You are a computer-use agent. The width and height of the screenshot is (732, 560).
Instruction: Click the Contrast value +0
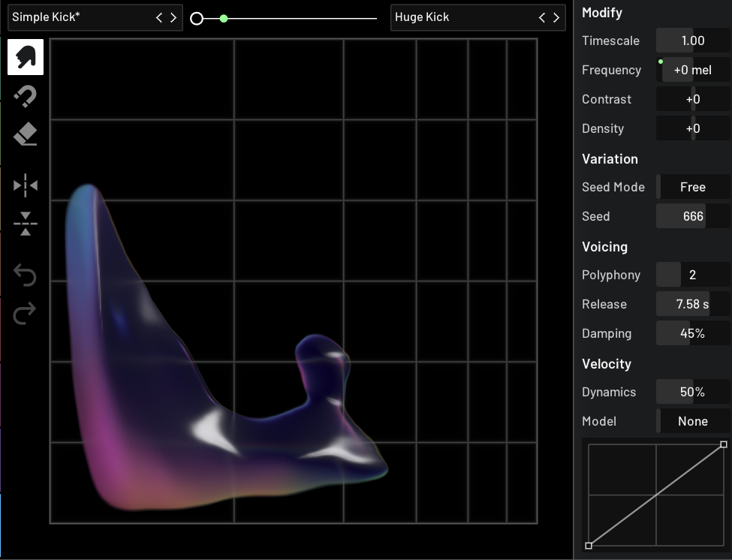(693, 99)
